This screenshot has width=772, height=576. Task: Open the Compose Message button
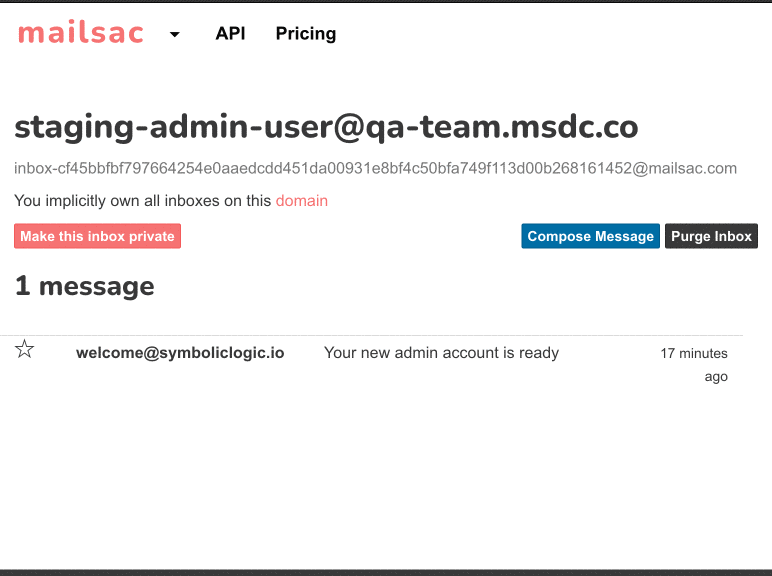pos(590,236)
